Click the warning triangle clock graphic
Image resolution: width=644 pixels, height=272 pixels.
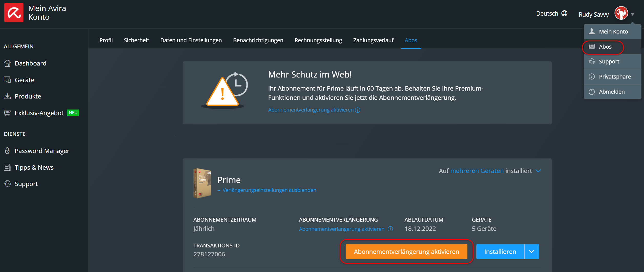(x=224, y=91)
